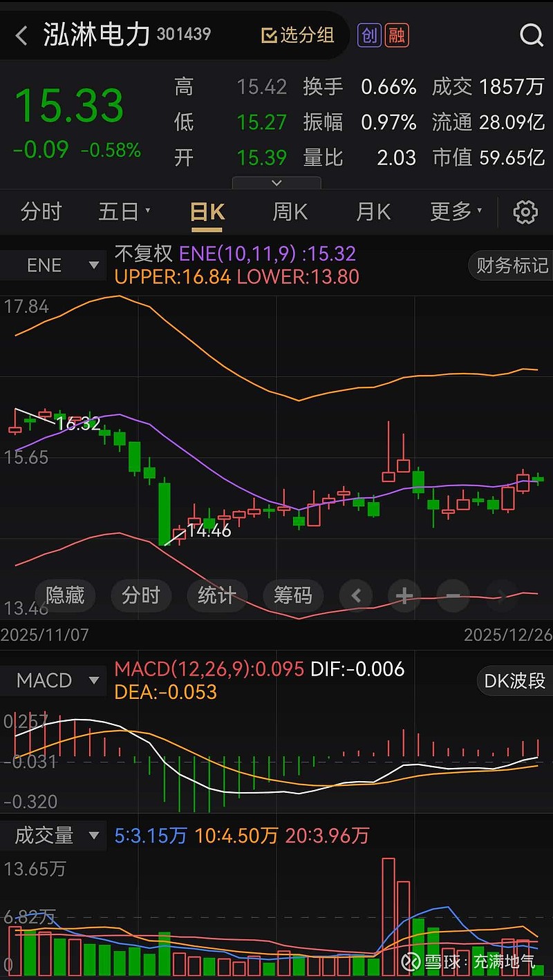553x980 pixels.
Task: Open the search magnifier icon
Action: point(529,35)
